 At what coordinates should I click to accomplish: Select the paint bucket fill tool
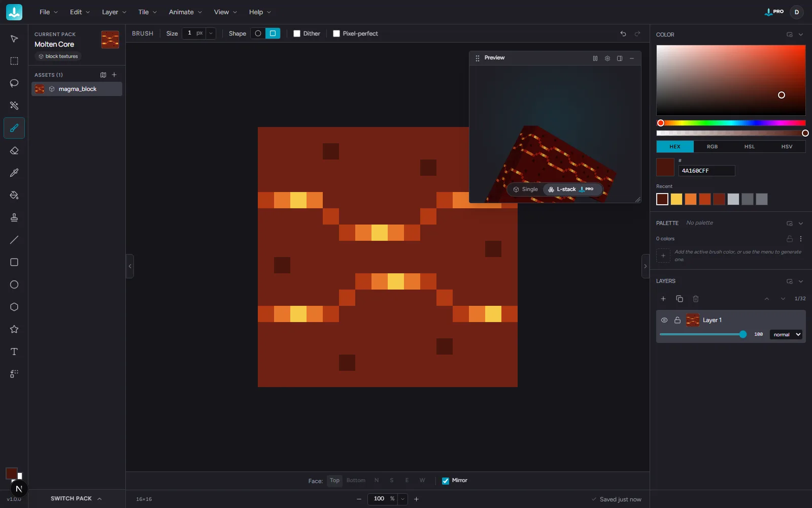(14, 195)
